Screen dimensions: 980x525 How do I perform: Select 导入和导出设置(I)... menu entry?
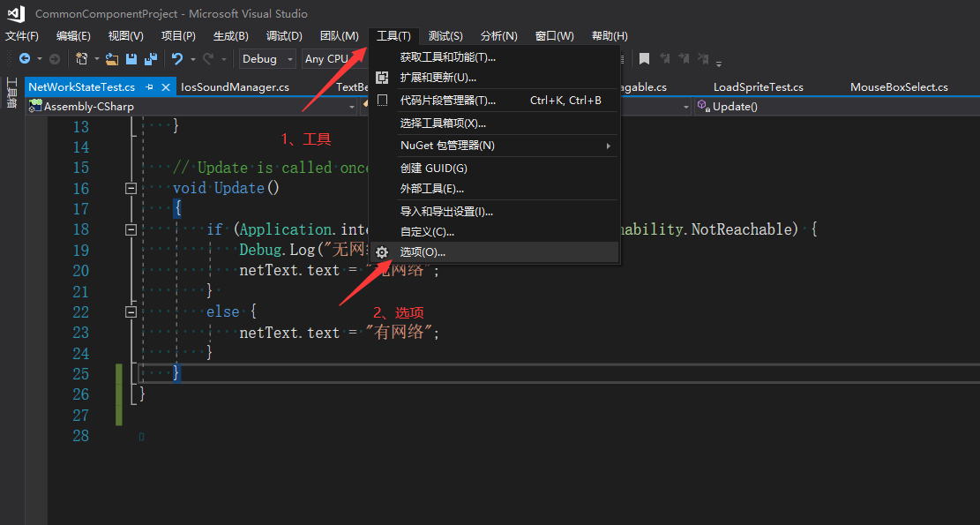click(x=494, y=211)
